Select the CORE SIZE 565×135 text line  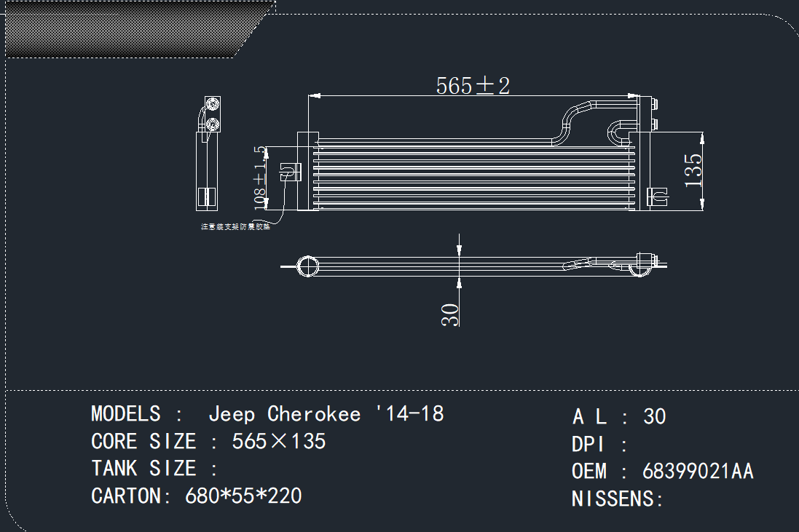pyautogui.click(x=208, y=441)
